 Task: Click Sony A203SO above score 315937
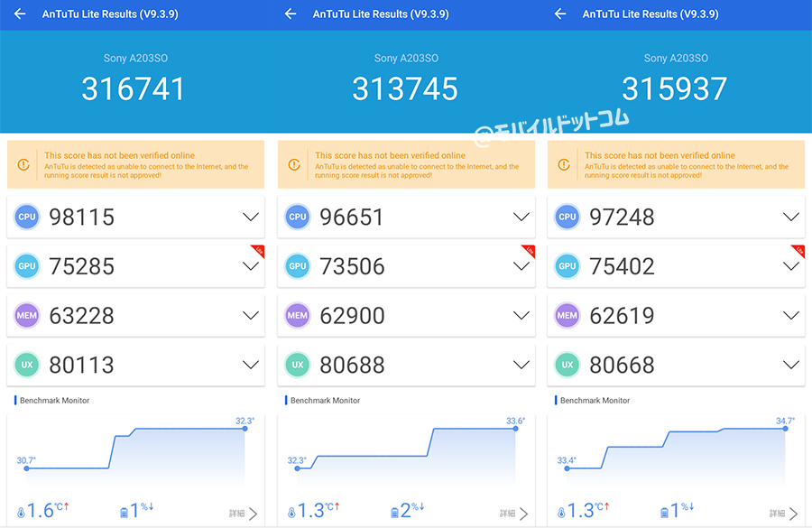coord(677,58)
